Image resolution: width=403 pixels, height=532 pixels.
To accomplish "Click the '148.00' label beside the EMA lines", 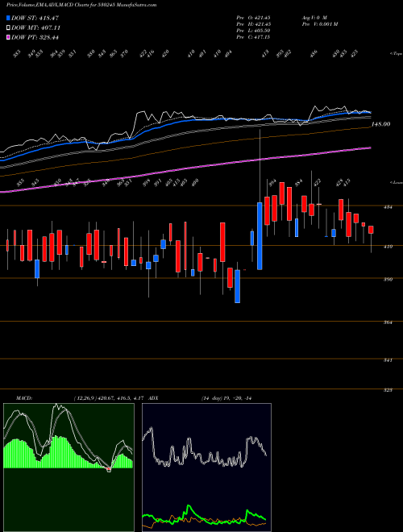I will [x=380, y=124].
